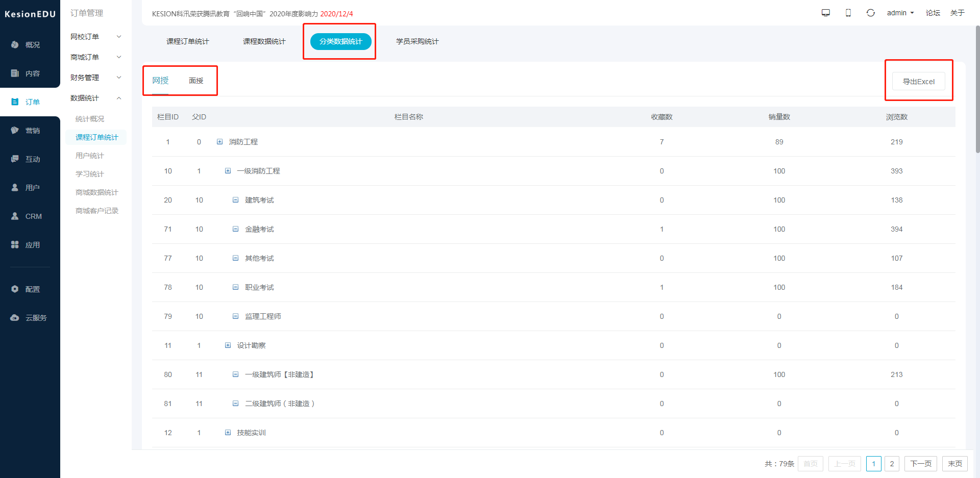Open the 配置 settings sidebar icon

point(15,289)
